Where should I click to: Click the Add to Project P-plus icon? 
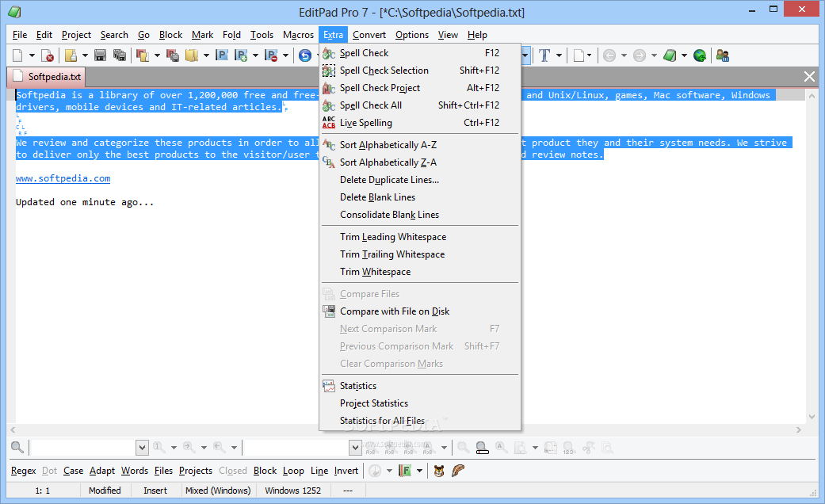point(241,55)
